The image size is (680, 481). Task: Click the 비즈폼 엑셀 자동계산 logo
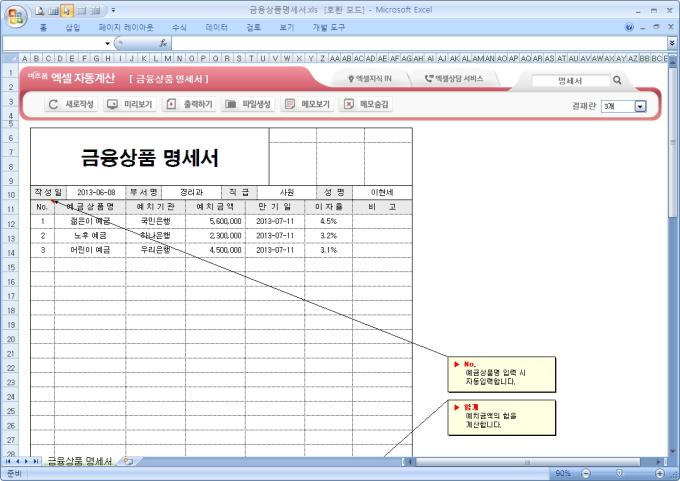[x=72, y=78]
